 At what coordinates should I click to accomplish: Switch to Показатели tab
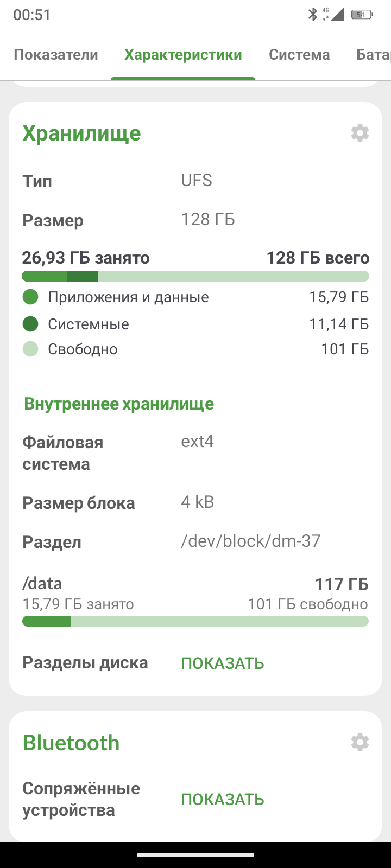[x=56, y=55]
